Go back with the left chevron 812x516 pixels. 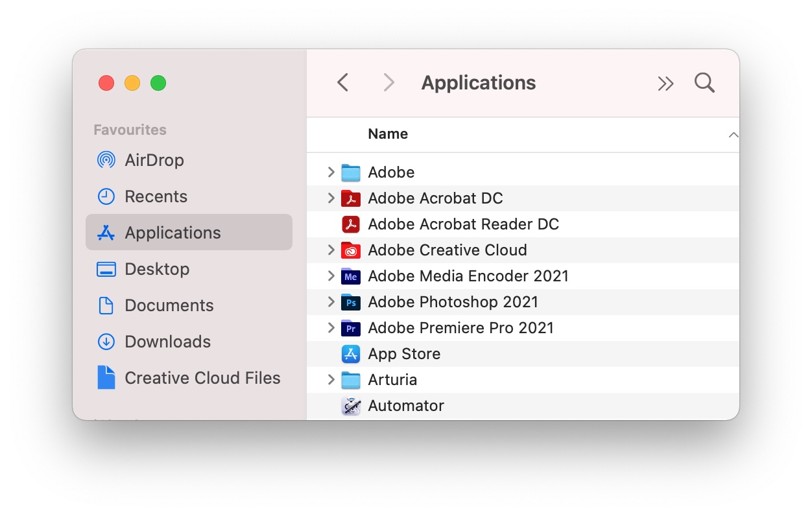coord(343,83)
